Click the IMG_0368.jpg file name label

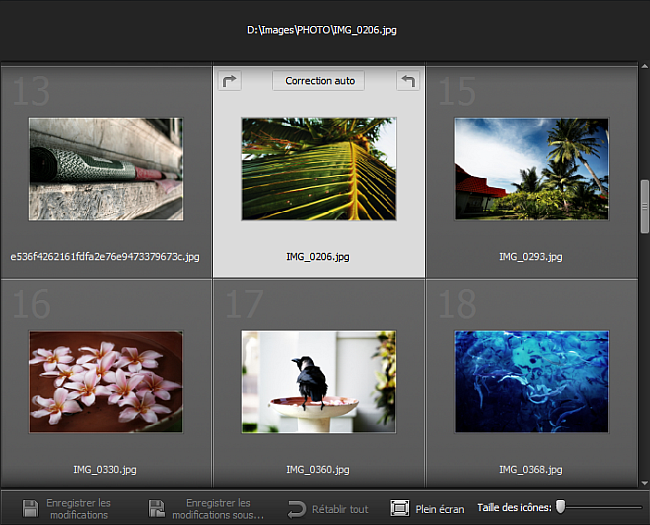click(x=531, y=469)
